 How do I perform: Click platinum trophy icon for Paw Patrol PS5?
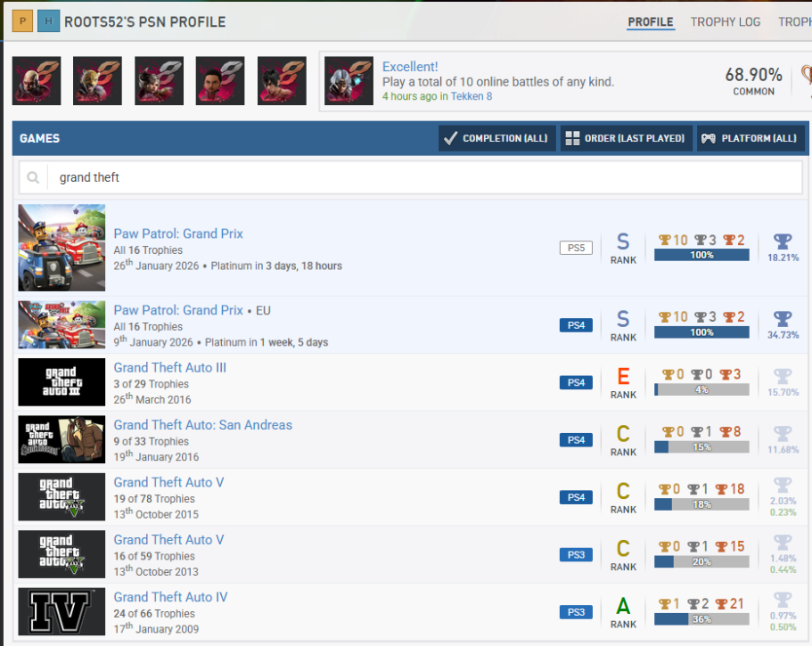783,241
